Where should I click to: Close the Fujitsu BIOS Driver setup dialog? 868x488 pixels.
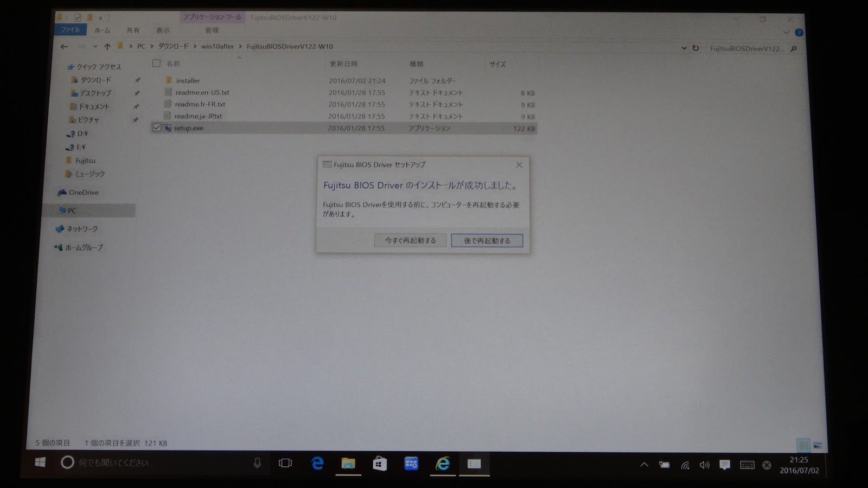click(519, 165)
